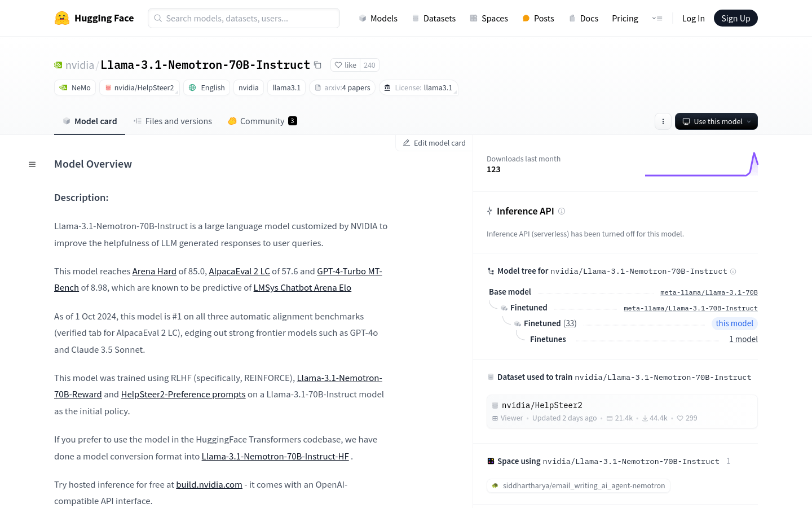Viewport: 812px width, 508px height.
Task: Click the nvidia tag chip
Action: pyautogui.click(x=249, y=87)
